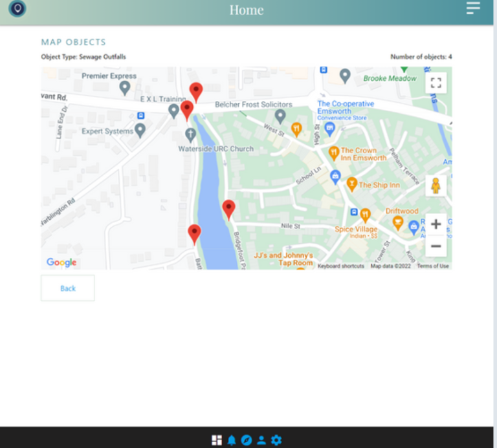This screenshot has width=497, height=448.
Task: Open the map Terms of Use link
Action: pyautogui.click(x=433, y=266)
